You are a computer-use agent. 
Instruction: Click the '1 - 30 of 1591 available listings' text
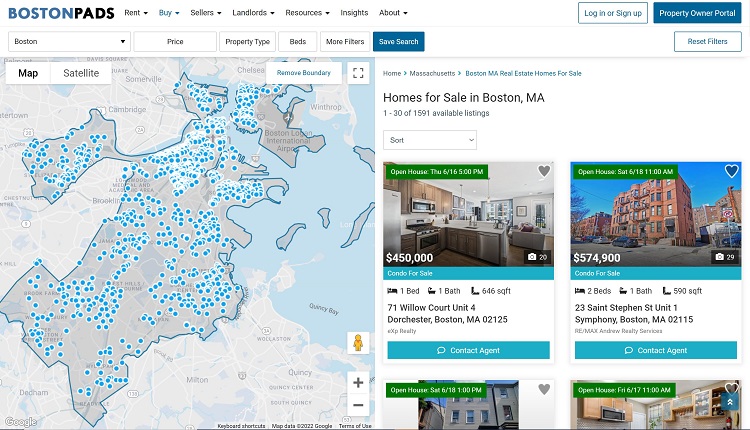click(436, 113)
